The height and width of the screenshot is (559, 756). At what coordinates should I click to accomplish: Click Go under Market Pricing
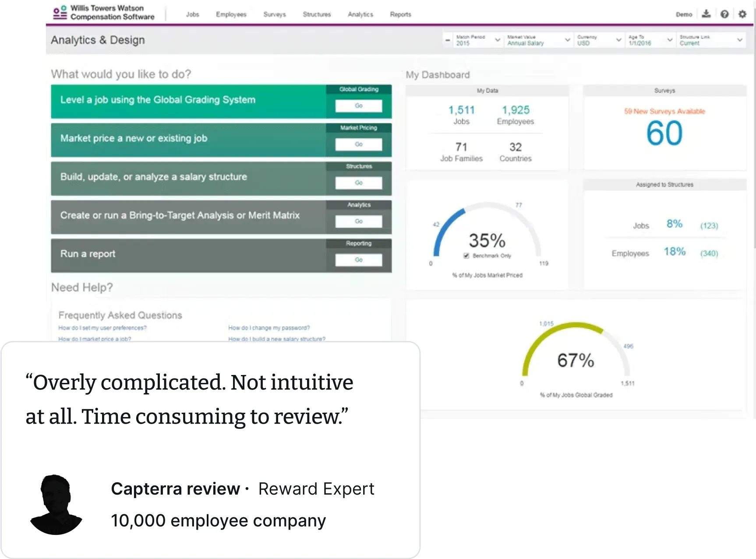pyautogui.click(x=359, y=145)
